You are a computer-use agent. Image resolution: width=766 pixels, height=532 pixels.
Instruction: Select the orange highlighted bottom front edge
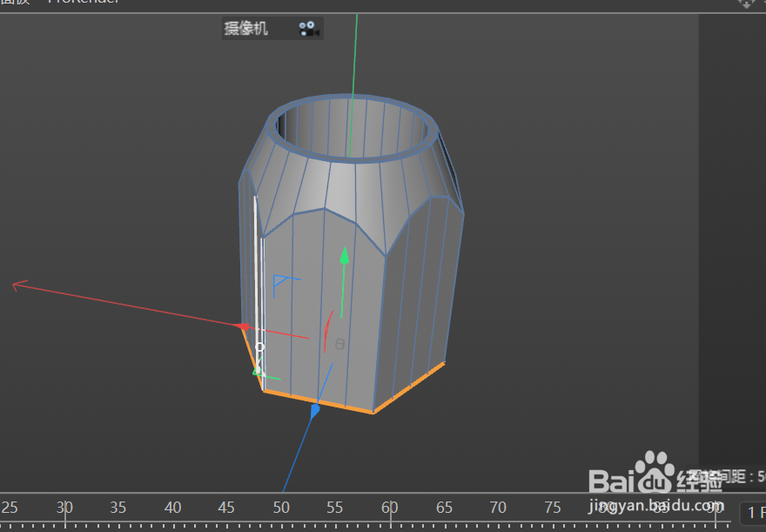pos(318,402)
